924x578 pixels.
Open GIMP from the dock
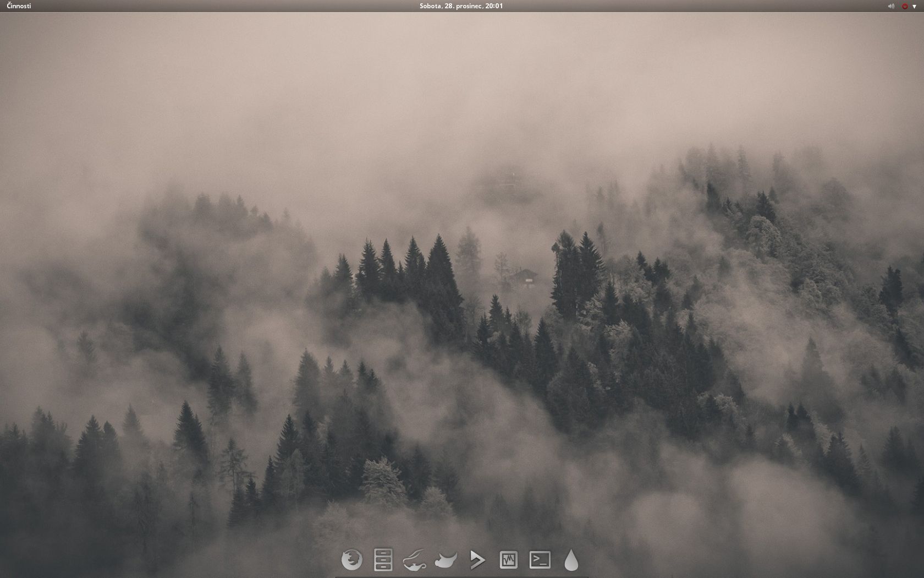click(x=446, y=560)
